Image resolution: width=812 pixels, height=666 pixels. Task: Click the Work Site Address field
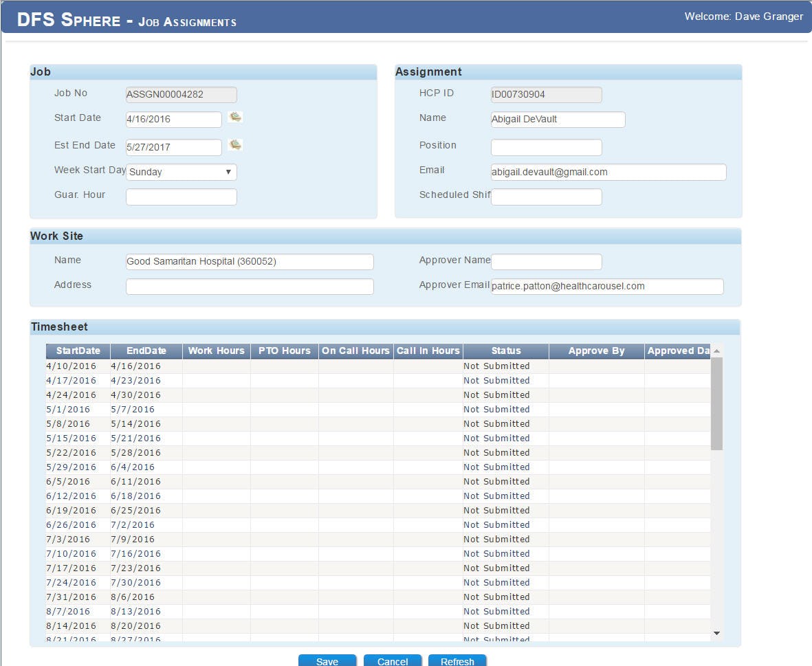click(249, 287)
